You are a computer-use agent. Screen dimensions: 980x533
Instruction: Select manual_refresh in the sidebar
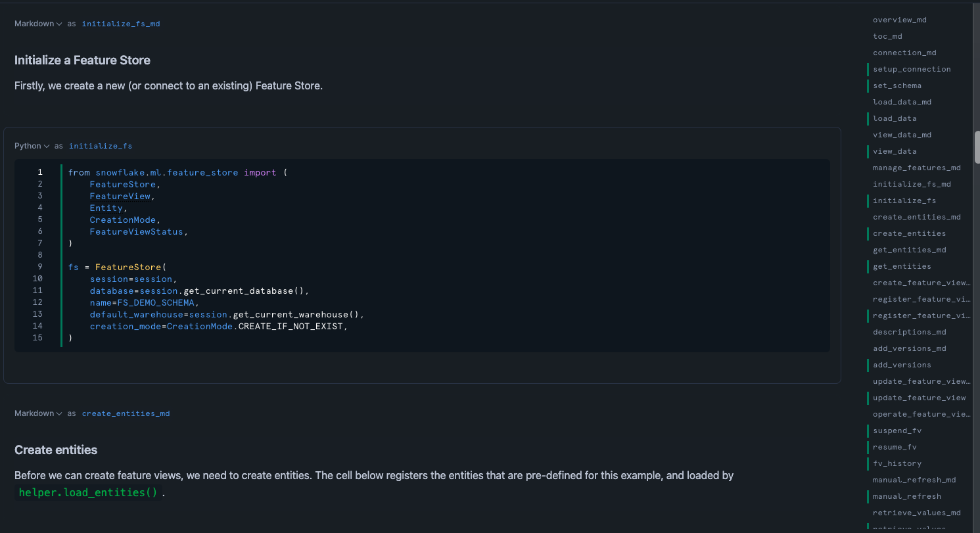(907, 496)
